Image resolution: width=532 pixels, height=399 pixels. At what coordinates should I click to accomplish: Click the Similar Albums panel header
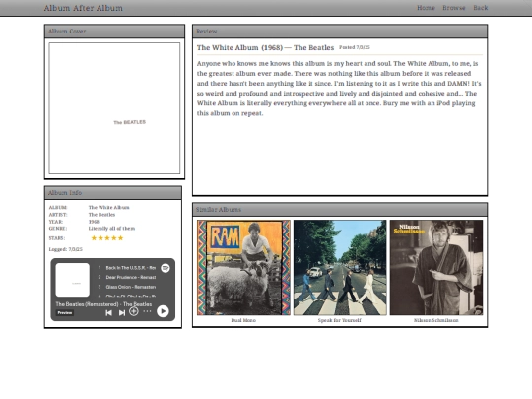[x=340, y=210]
